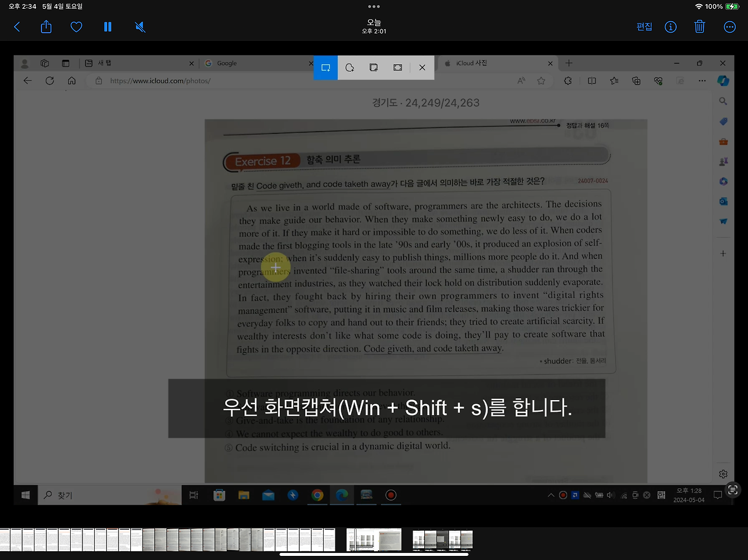Jump to the next video thumbnail strip
748x560 pixels.
tap(442, 540)
